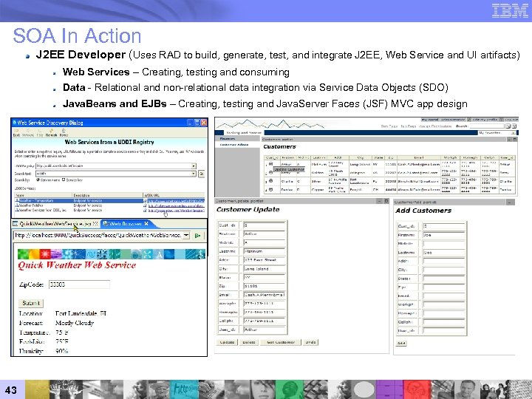
Task: Click the Description column header in UDDI Services
Action: (108, 195)
